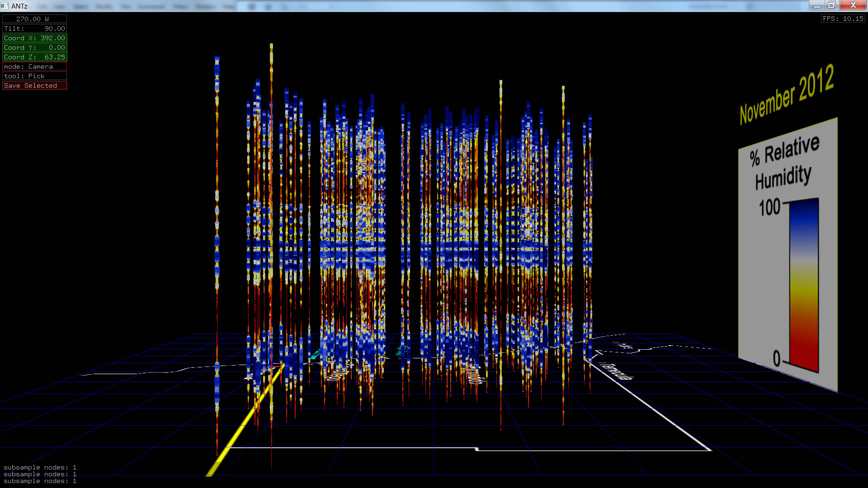Click the subsample nodes console text
The height and width of the screenshot is (488, 868).
click(40, 474)
